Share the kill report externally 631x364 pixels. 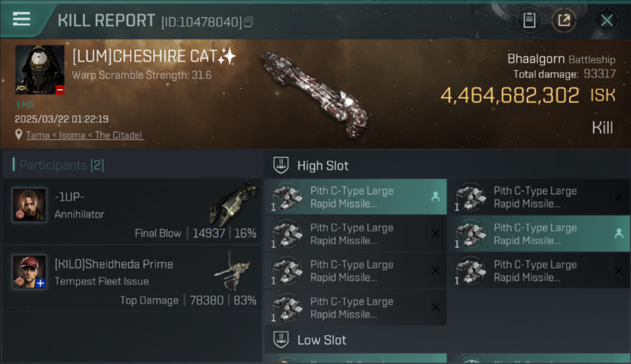pos(564,20)
